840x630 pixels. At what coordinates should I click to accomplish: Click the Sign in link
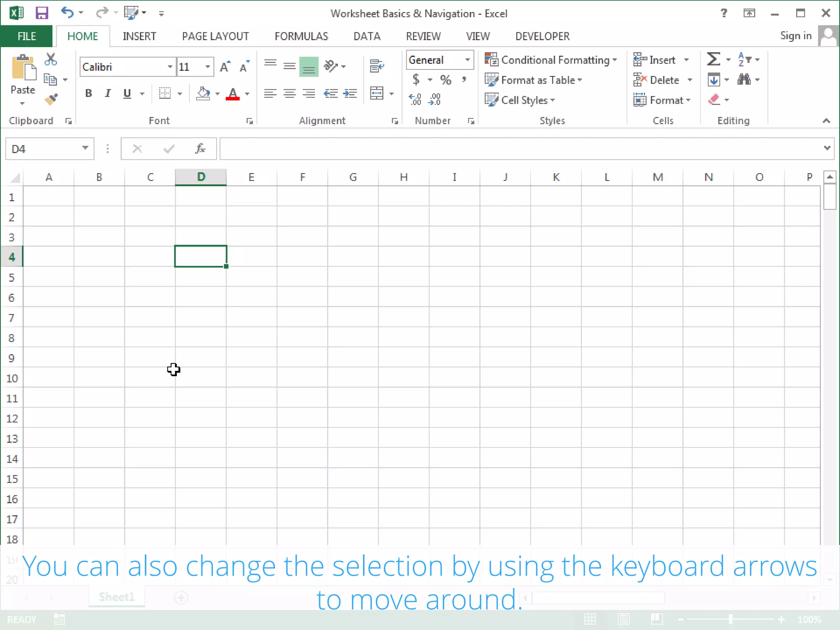[796, 36]
